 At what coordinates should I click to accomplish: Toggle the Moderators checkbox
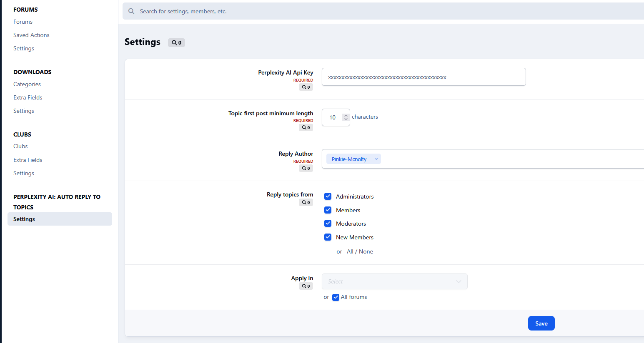[x=328, y=224]
